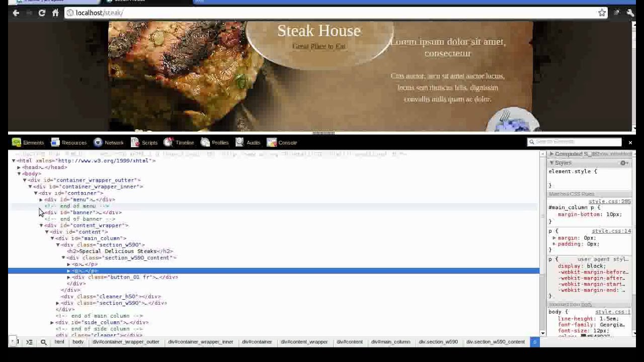Screen dimensions: 644x362
Task: Collapse the body node
Action: 19,174
